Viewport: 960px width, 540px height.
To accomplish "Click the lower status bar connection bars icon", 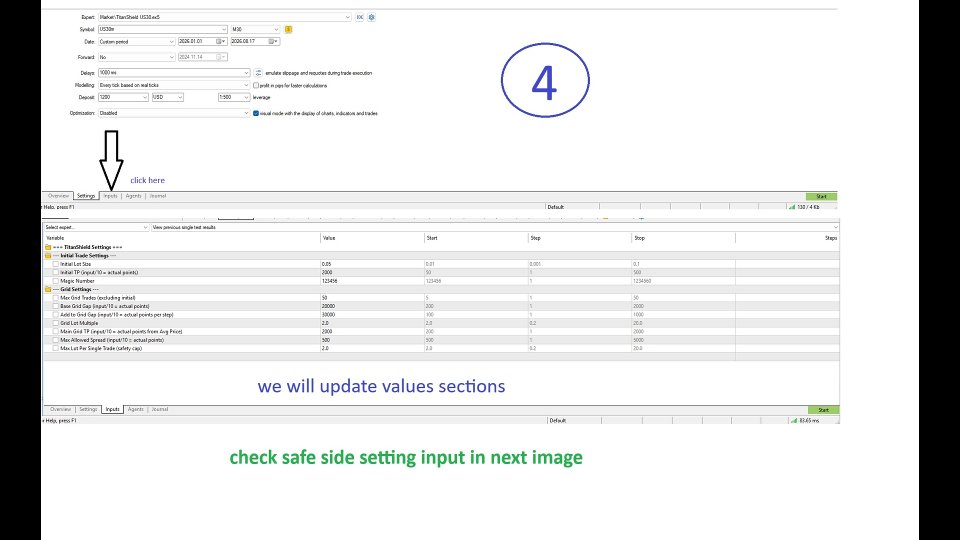I will click(x=794, y=421).
